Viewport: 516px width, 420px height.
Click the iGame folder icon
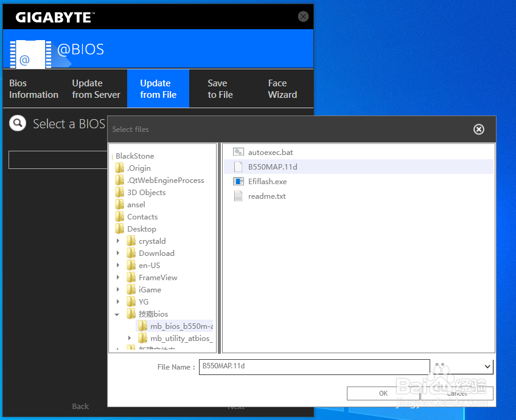click(131, 289)
